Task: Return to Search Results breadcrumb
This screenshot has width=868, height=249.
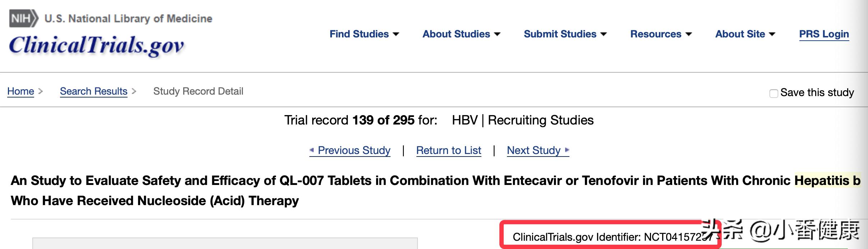Action: (93, 91)
